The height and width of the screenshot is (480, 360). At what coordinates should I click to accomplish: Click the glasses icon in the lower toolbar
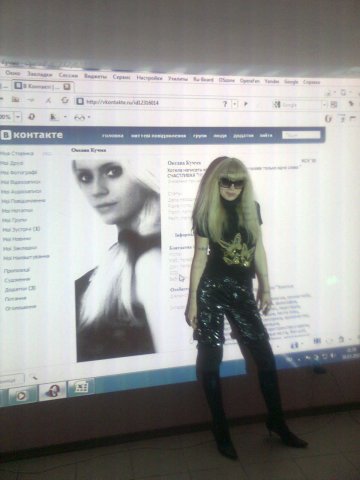click(79, 117)
